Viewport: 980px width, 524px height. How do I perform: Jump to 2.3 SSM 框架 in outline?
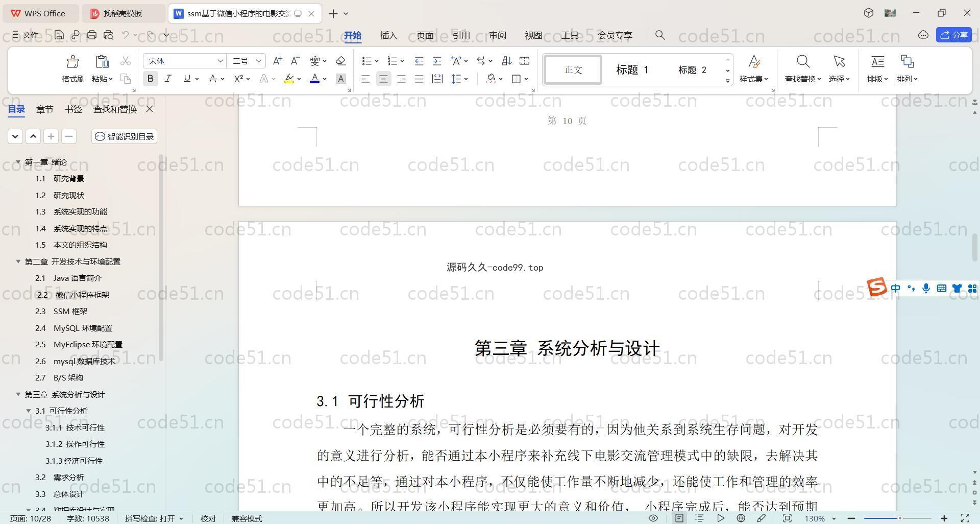(61, 311)
